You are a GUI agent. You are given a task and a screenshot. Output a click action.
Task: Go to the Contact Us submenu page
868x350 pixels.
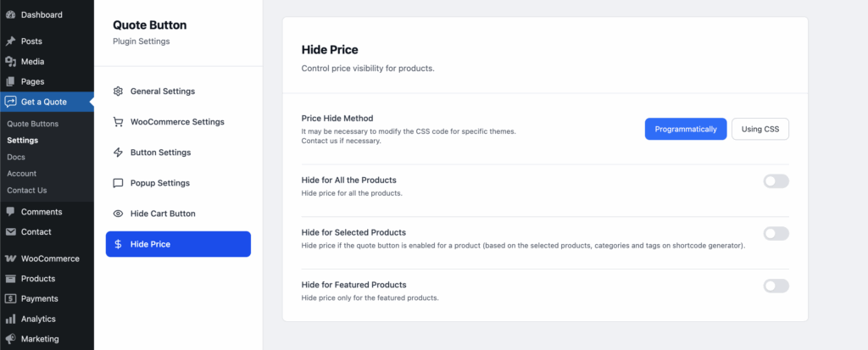pyautogui.click(x=27, y=191)
